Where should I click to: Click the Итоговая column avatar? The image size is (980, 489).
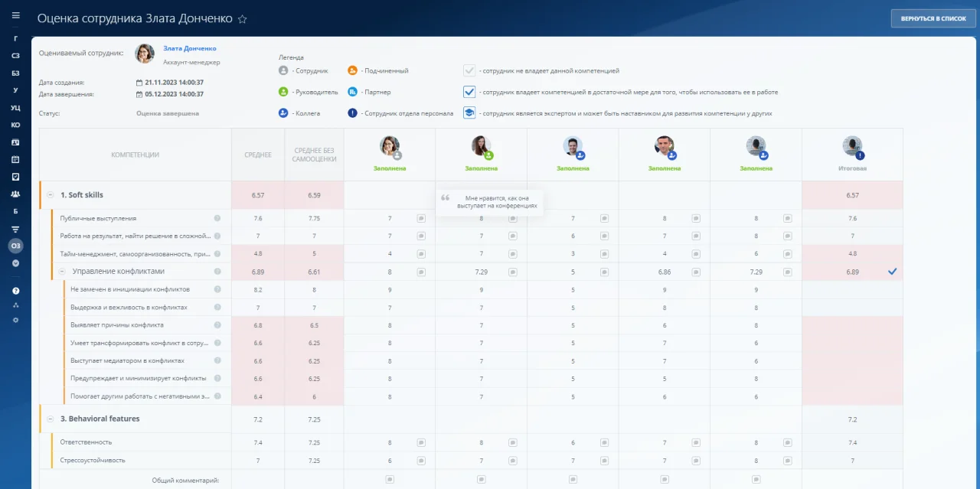tap(853, 147)
